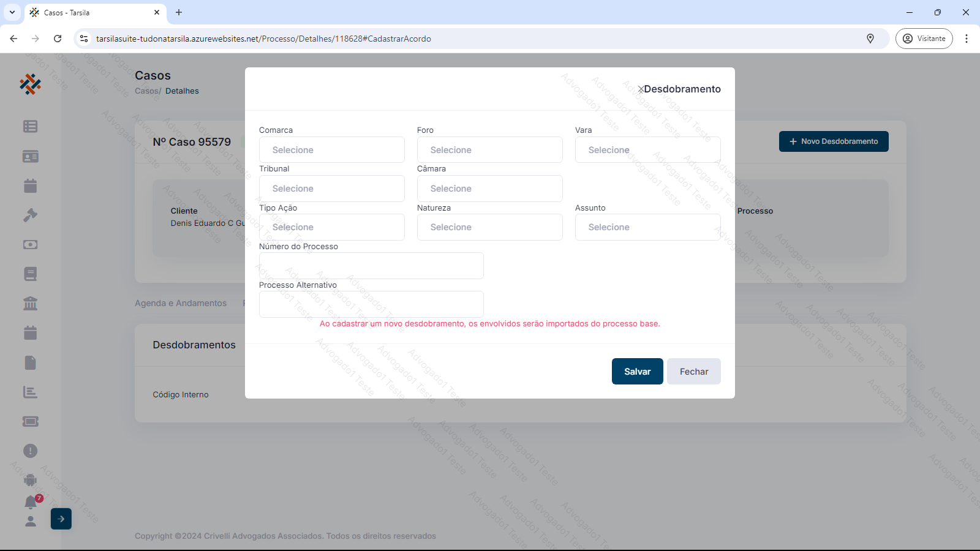Image resolution: width=980 pixels, height=551 pixels.
Task: Switch to the Agenda e Andamentos tab
Action: [x=181, y=303]
